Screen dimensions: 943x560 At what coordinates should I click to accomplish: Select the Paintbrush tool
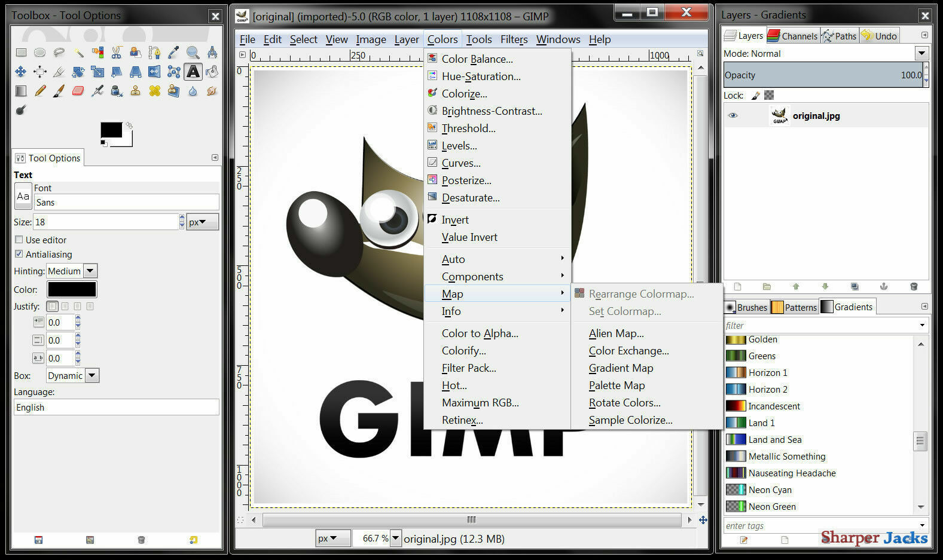tap(59, 91)
